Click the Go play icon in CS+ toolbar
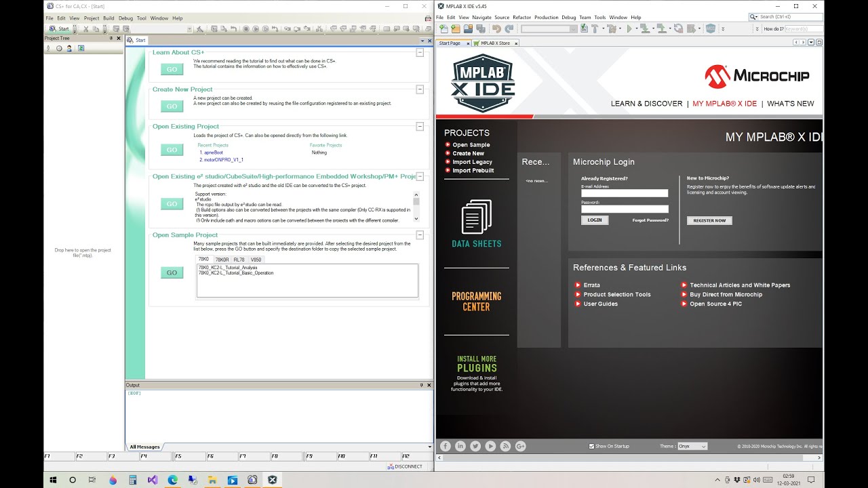Image resolution: width=868 pixels, height=488 pixels. pos(256,29)
